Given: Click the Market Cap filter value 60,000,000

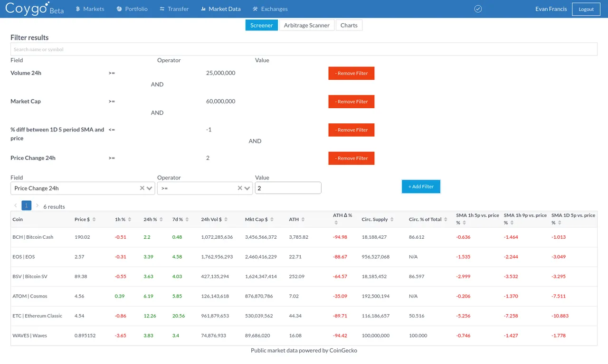Looking at the screenshot, I should point(221,101).
